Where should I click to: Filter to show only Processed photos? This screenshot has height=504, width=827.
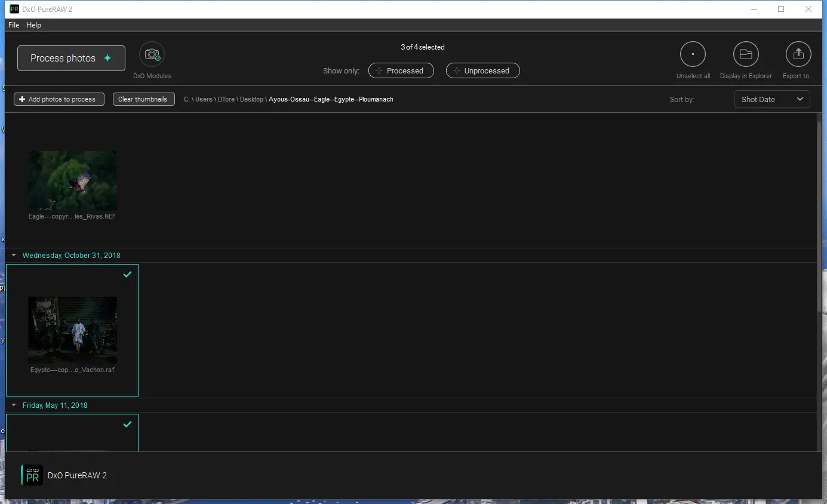(x=401, y=70)
